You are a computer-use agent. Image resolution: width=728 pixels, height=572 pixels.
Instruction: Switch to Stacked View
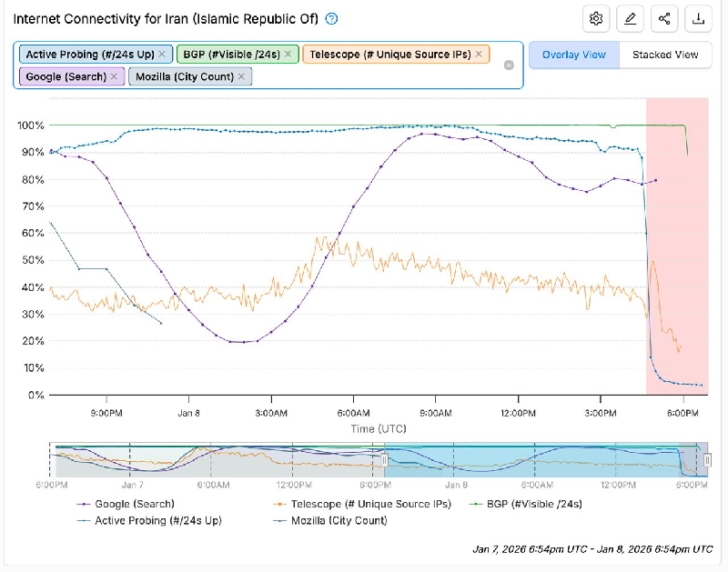point(665,55)
